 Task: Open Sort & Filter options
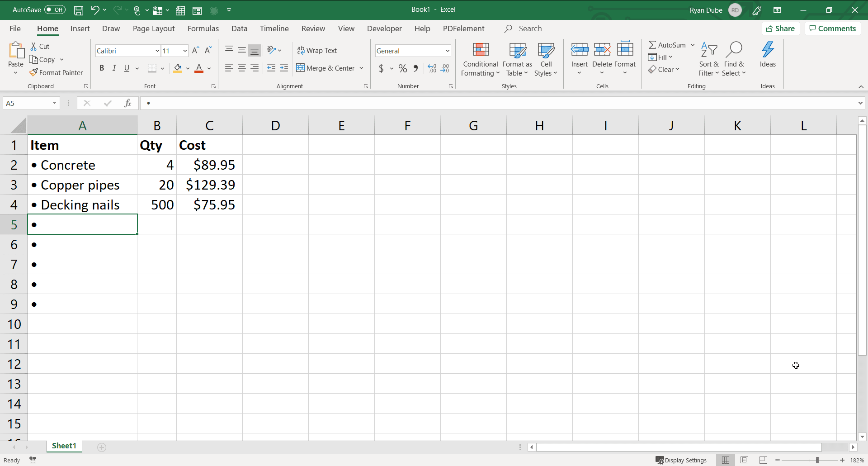tap(708, 59)
